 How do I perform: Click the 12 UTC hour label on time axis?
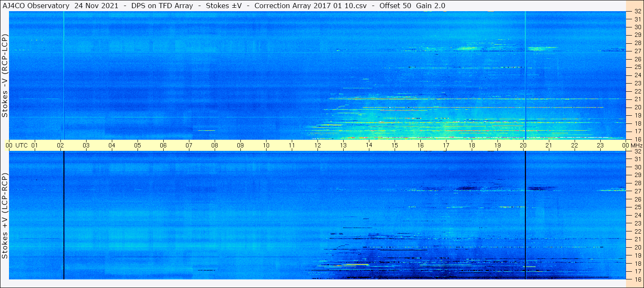coord(318,145)
